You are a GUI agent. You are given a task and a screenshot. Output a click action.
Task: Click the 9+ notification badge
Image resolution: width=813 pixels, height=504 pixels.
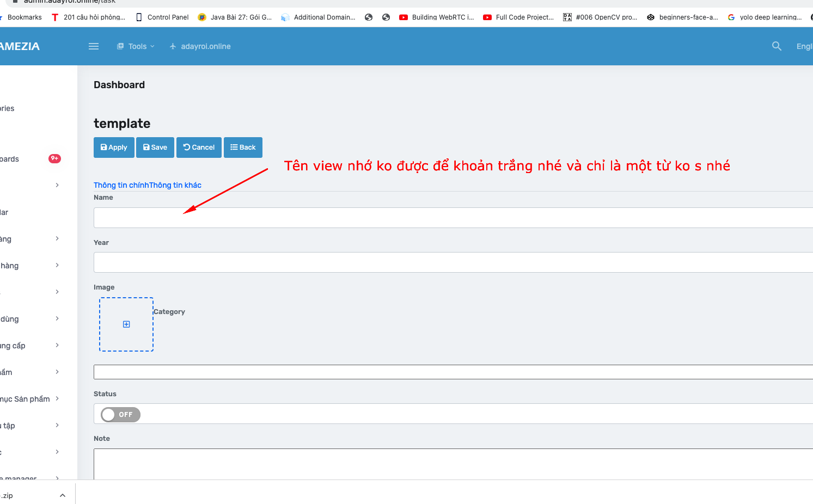click(x=54, y=158)
